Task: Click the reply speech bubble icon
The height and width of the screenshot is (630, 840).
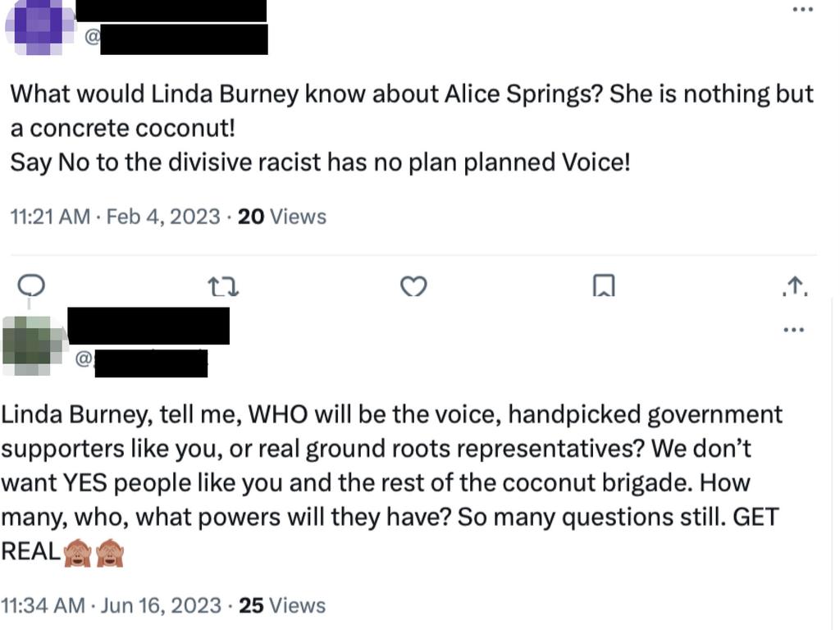Action: click(x=31, y=285)
